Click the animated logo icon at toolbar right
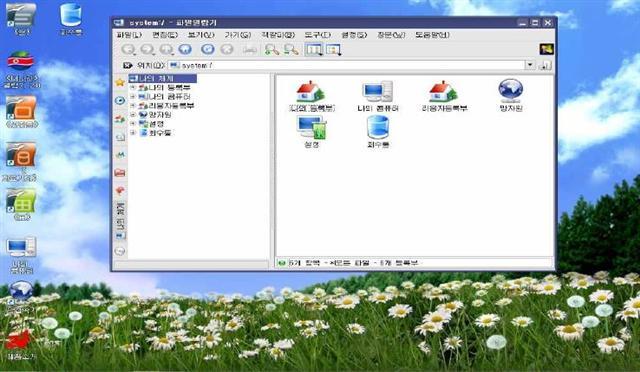This screenshot has width=640, height=372. [546, 49]
